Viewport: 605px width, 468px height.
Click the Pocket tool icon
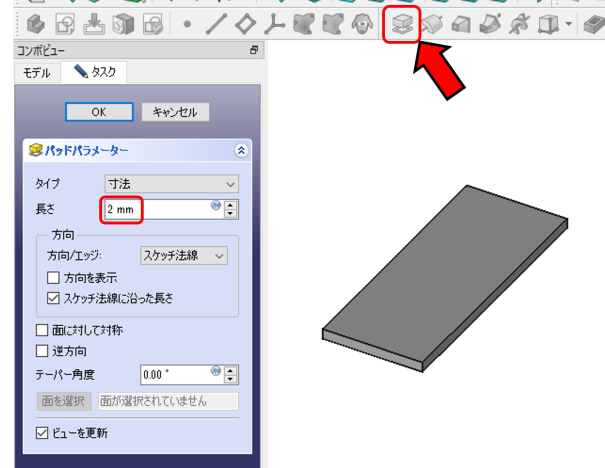(x=593, y=24)
